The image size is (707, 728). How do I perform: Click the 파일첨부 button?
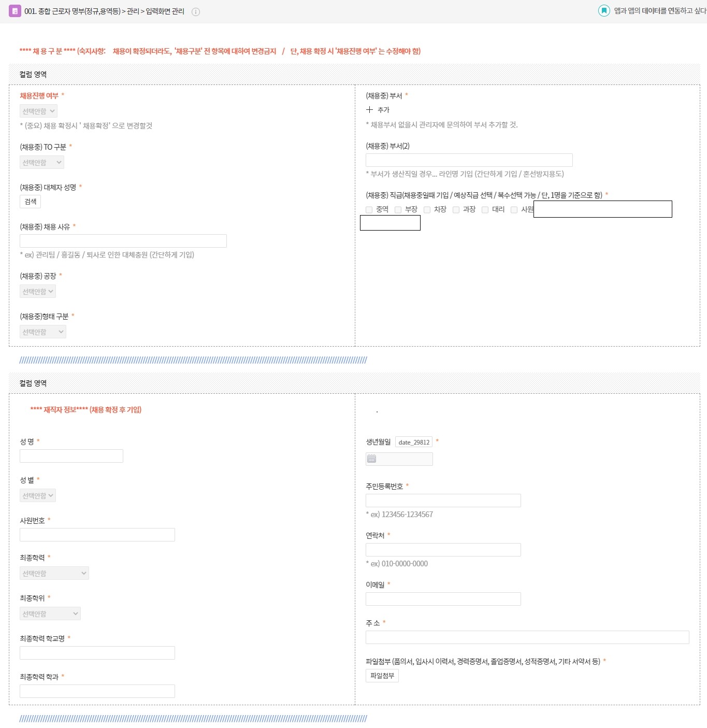click(x=382, y=676)
